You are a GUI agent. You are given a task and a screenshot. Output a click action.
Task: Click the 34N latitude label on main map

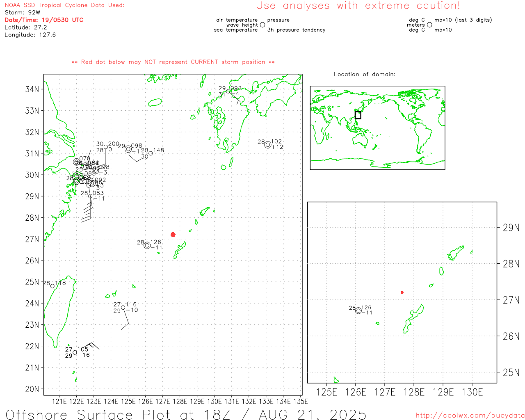click(32, 89)
